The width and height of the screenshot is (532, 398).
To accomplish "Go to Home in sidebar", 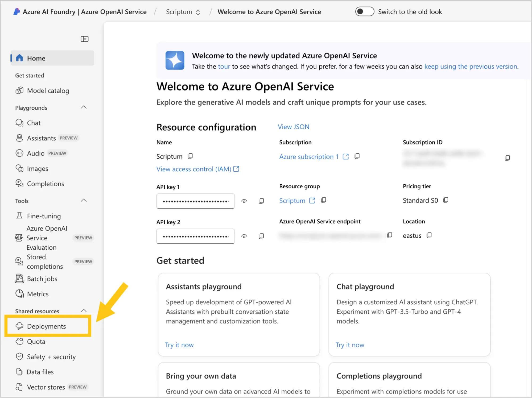I will click(52, 58).
